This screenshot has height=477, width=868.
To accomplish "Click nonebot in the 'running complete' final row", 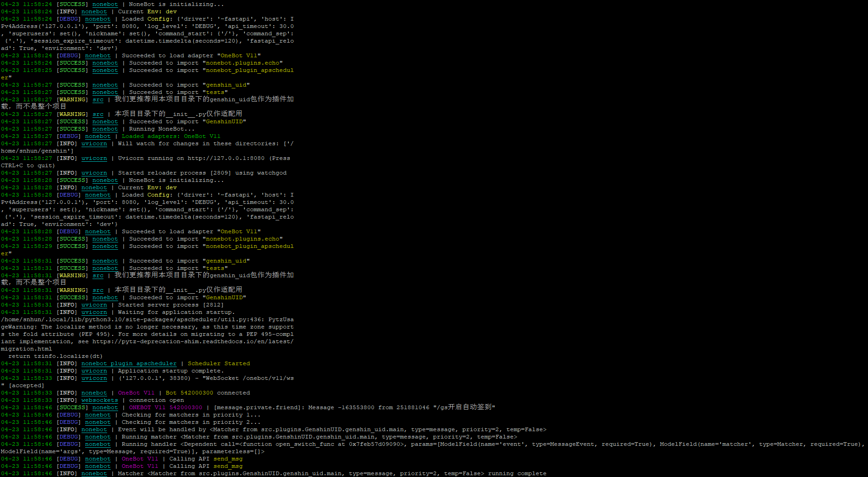I will click(x=94, y=473).
